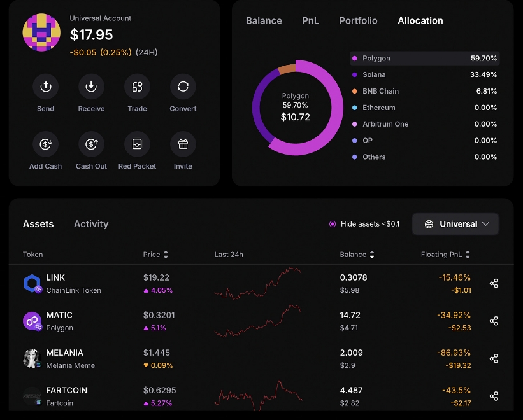523x420 pixels.
Task: Click the $17.95 account balance
Action: point(91,34)
